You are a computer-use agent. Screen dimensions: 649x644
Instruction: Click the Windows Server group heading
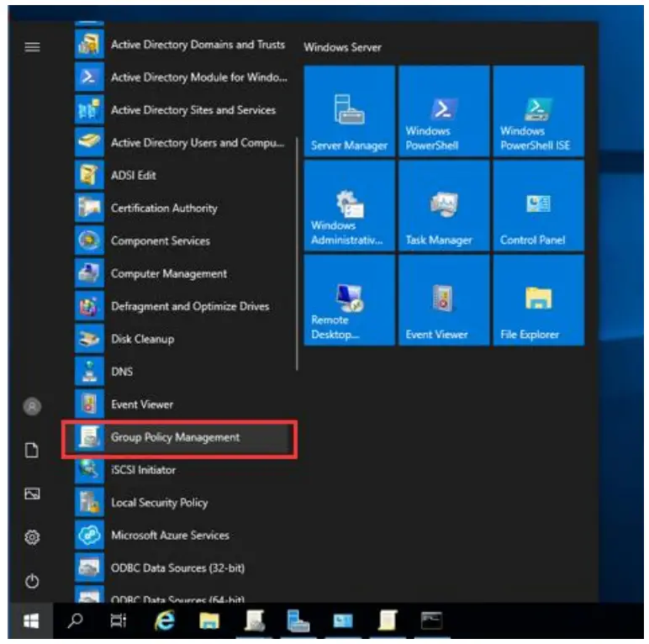[343, 47]
